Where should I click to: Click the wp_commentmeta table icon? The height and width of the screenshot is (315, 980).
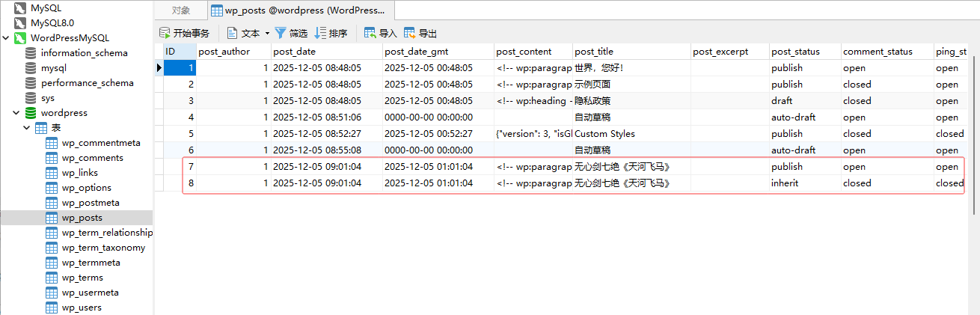(52, 142)
